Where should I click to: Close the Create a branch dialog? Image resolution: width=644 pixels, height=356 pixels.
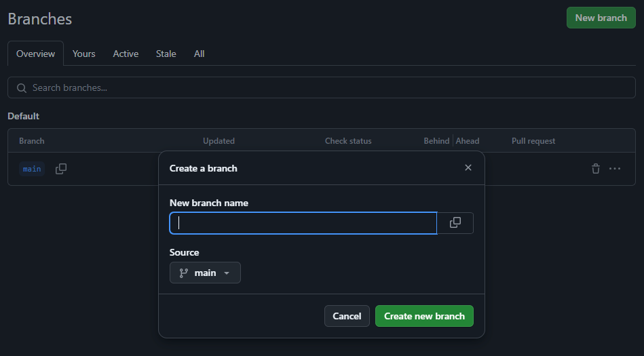click(x=468, y=167)
